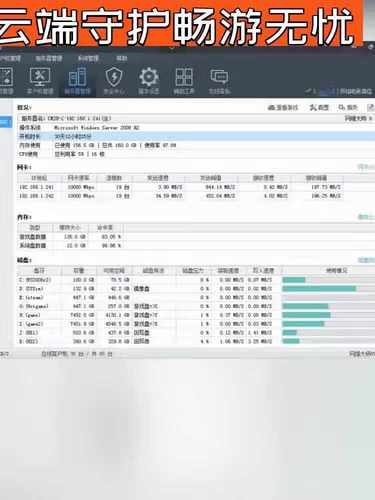Click the second disk table column header
Screen dimensions: 375x500
[79, 271]
